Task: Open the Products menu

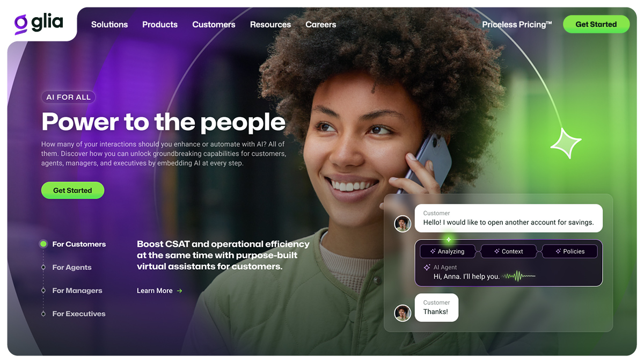Action: (160, 25)
